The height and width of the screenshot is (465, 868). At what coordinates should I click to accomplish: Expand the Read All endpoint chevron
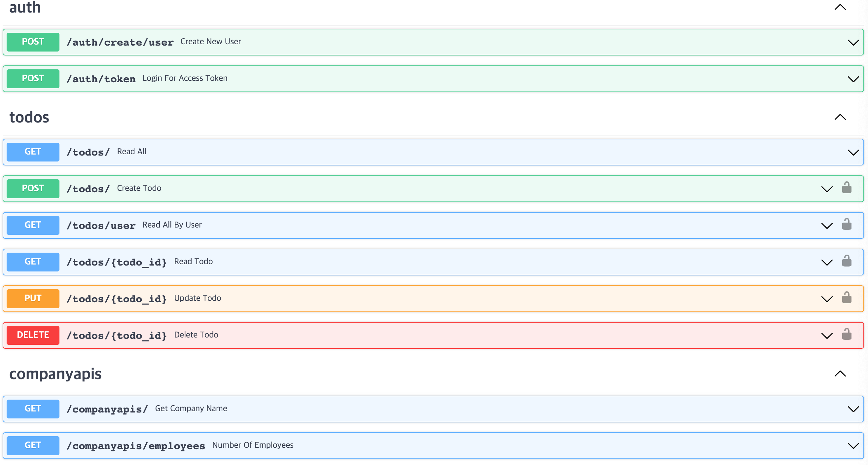[x=853, y=153]
